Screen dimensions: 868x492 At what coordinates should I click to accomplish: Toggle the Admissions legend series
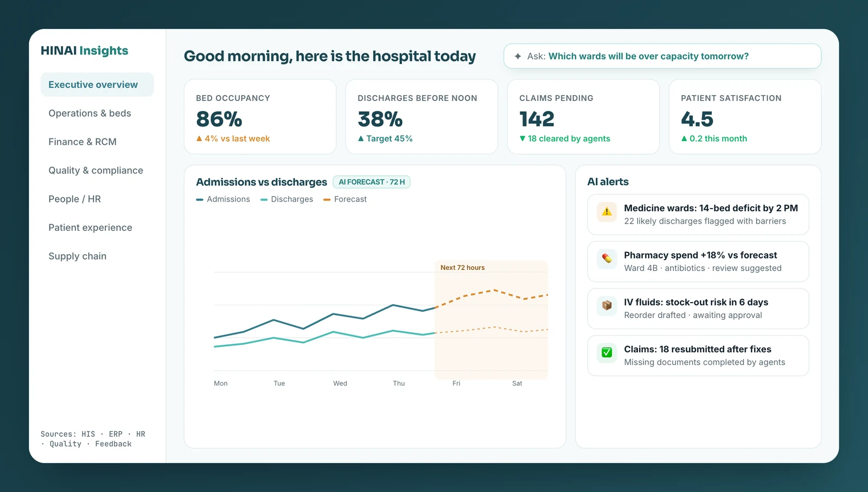[x=223, y=199]
